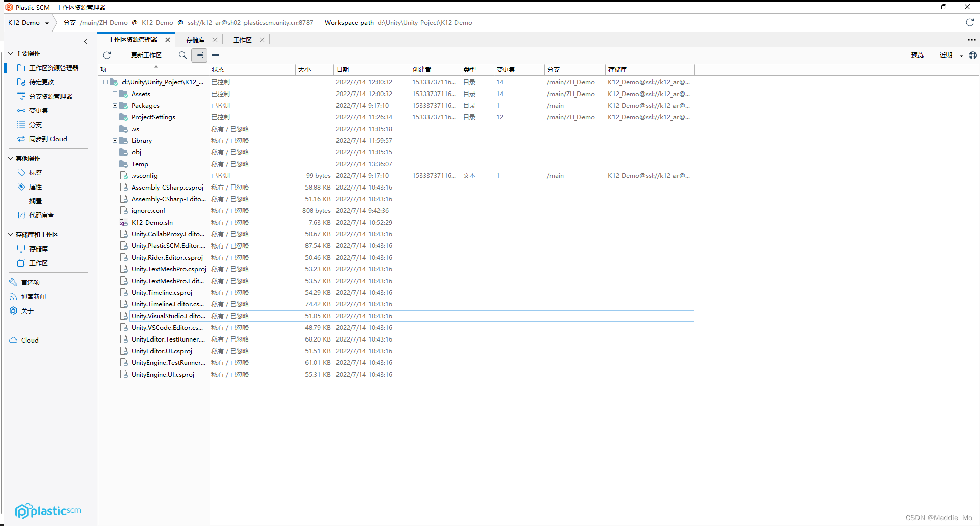Select Unity.TextMeshPro.csproj file

169,269
